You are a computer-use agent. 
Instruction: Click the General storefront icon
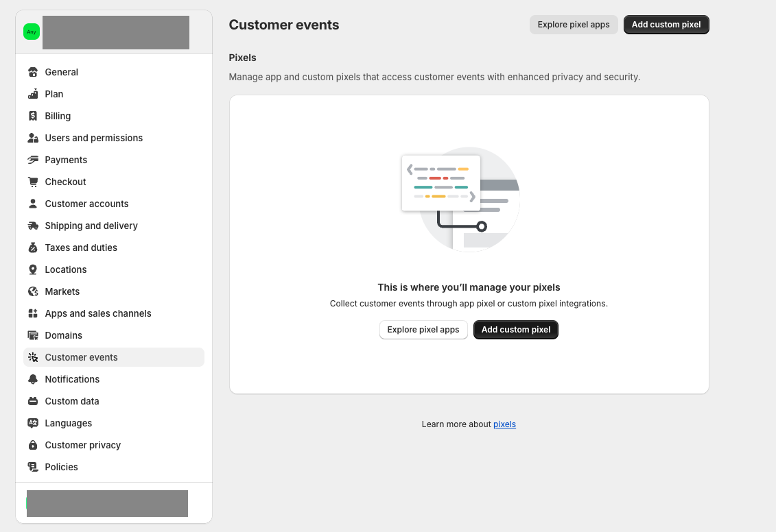click(x=33, y=72)
